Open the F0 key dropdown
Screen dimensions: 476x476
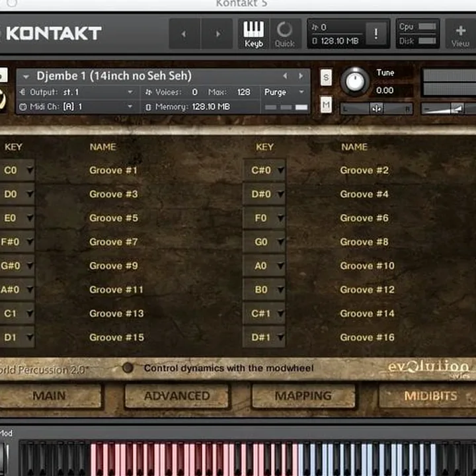264,218
